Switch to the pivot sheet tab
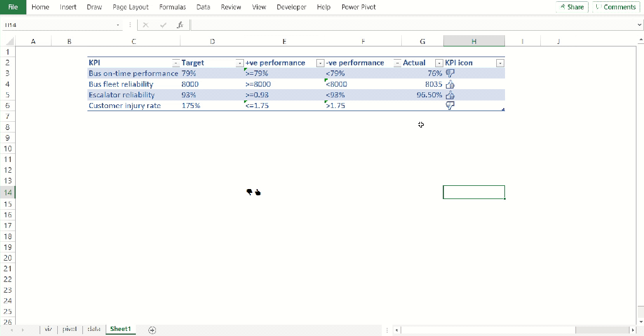 click(69, 329)
